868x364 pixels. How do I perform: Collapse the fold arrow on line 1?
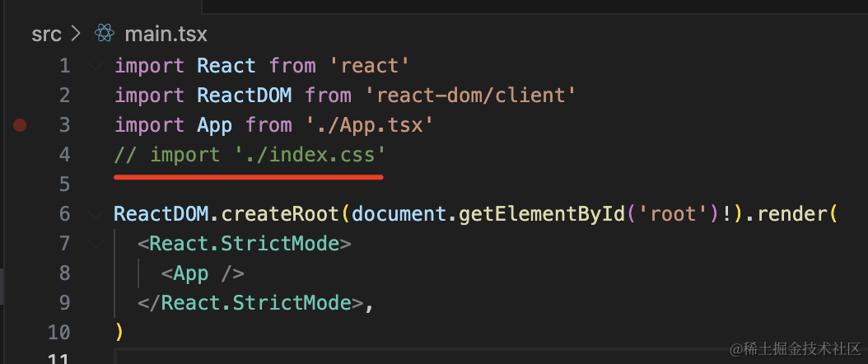coord(96,67)
